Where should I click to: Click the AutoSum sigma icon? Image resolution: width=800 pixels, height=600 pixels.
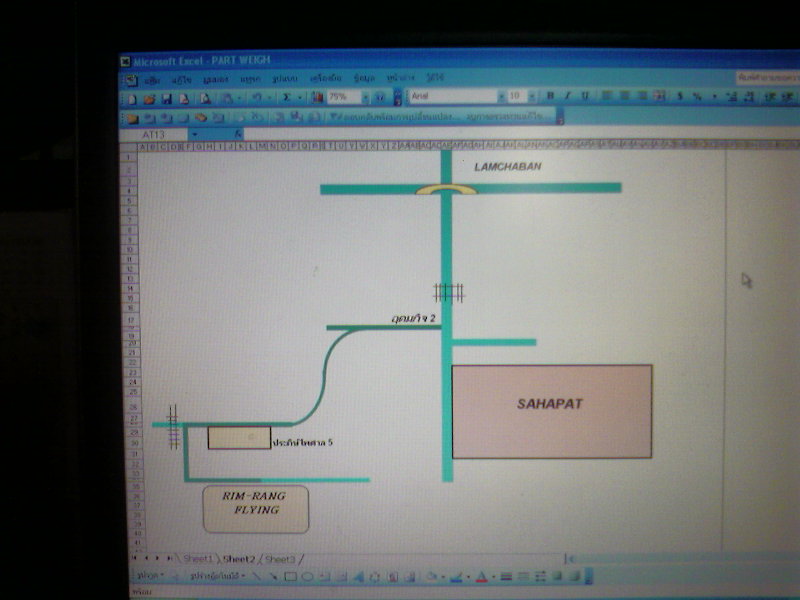(287, 98)
